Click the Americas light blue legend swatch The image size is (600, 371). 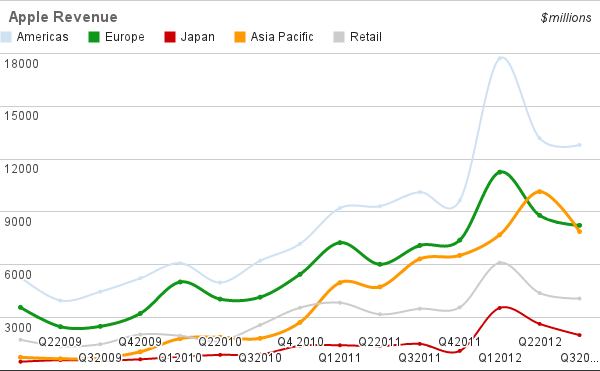pos(5,37)
